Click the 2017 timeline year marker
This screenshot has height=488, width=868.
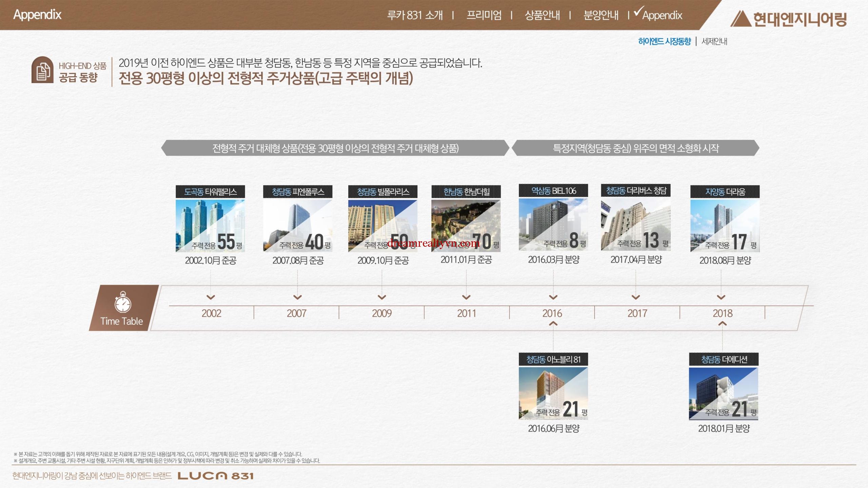637,313
